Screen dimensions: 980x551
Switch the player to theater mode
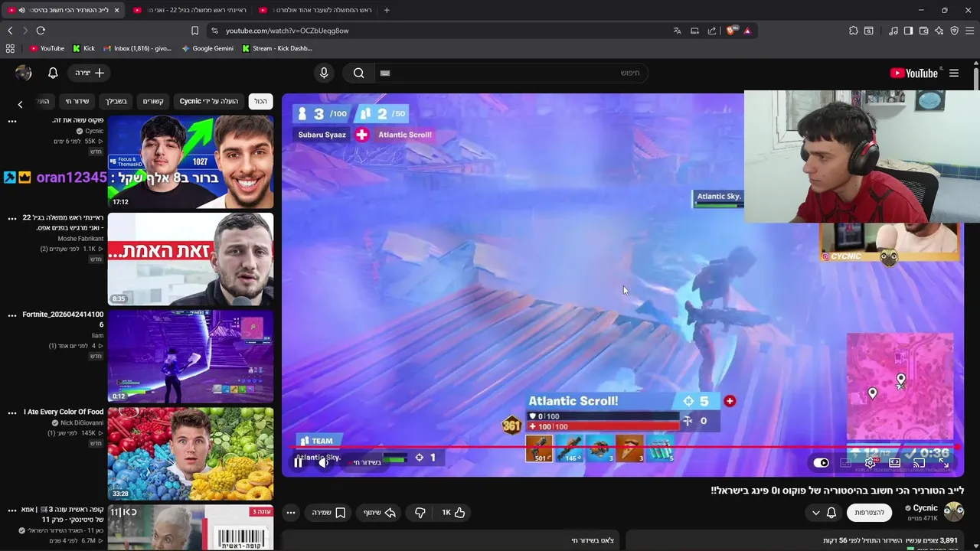tap(894, 462)
